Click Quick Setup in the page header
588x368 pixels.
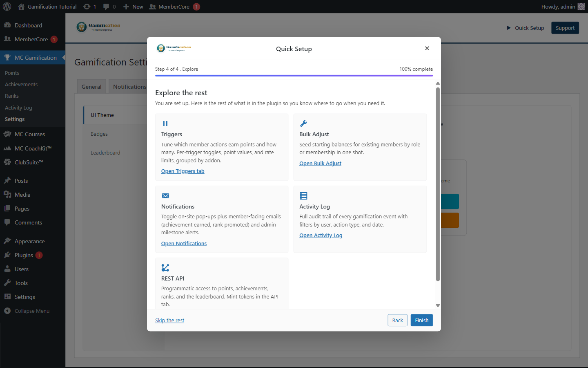[x=526, y=28]
